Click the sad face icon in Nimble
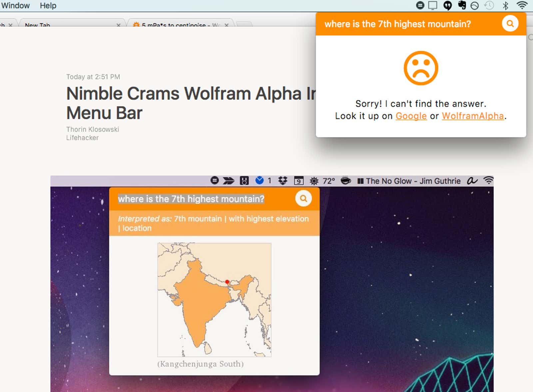 [421, 68]
